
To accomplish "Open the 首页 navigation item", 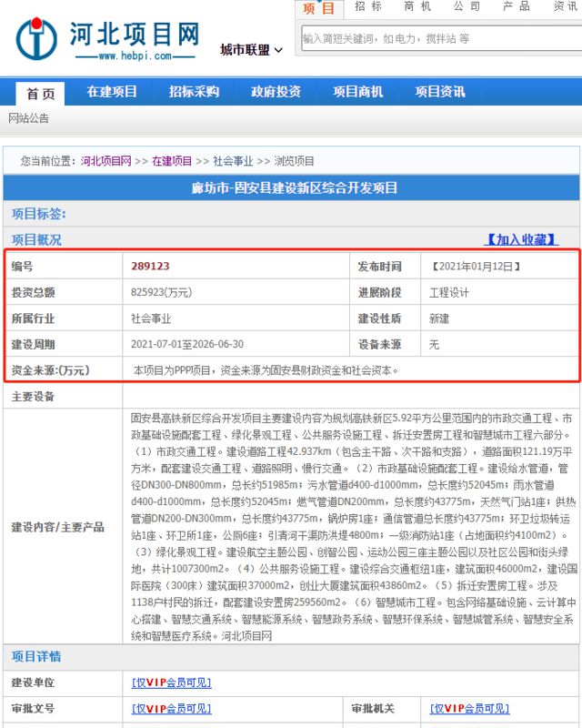I will tap(40, 93).
